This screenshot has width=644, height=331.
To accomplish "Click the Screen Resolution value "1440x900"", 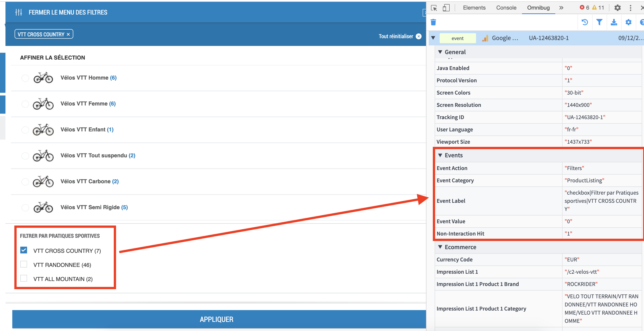I will [578, 105].
